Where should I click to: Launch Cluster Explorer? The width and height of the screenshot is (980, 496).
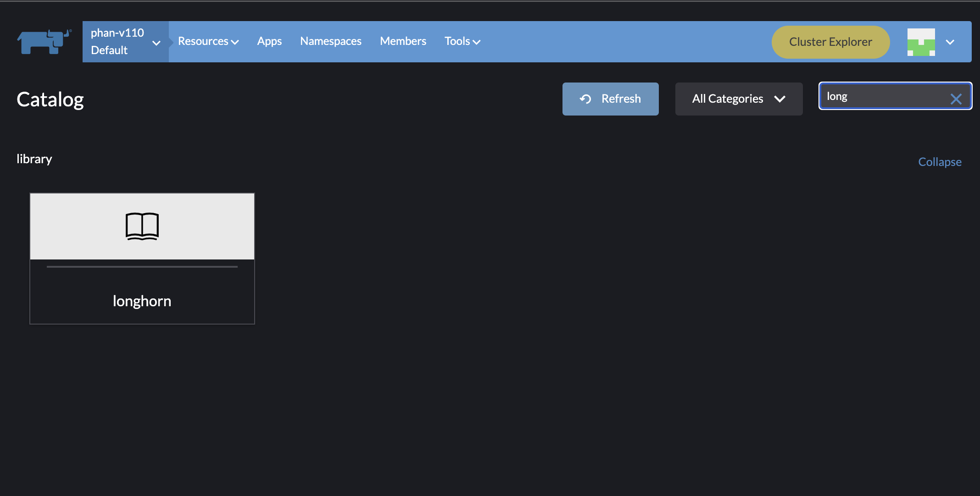pyautogui.click(x=830, y=42)
